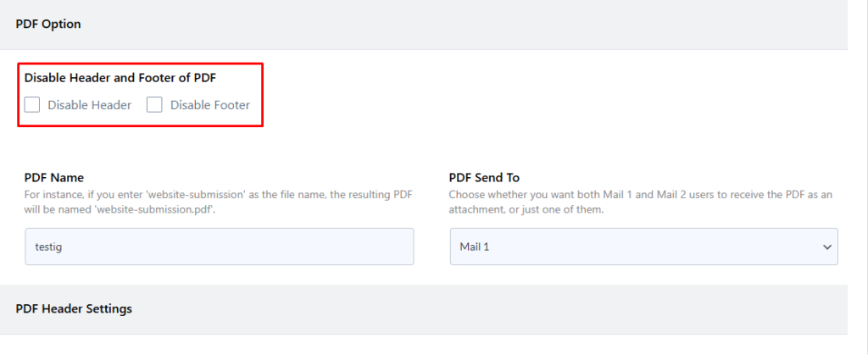Viewport: 868px width, 355px height.
Task: Click the "PDF Name" field label
Action: (x=54, y=178)
